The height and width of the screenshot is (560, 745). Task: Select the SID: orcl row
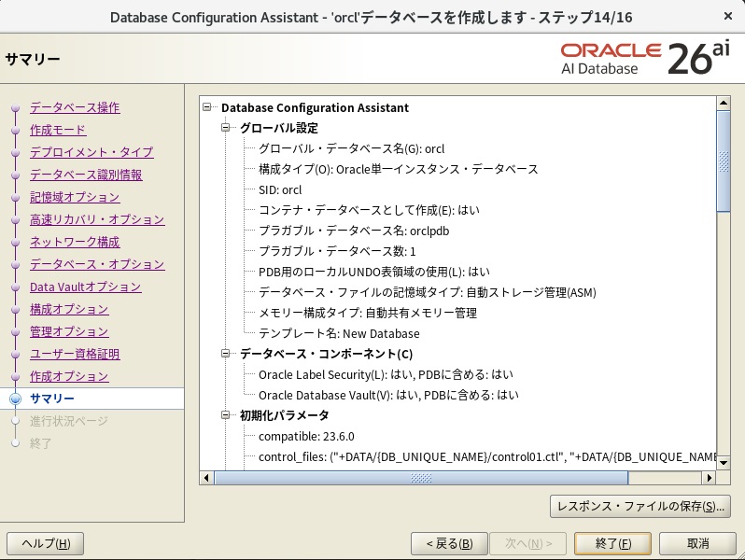(x=280, y=190)
